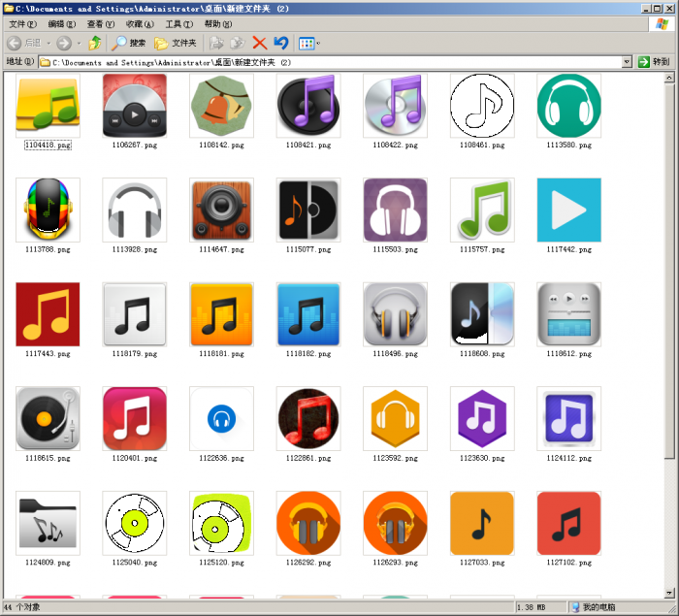Click the Go (转到) button

click(x=654, y=62)
